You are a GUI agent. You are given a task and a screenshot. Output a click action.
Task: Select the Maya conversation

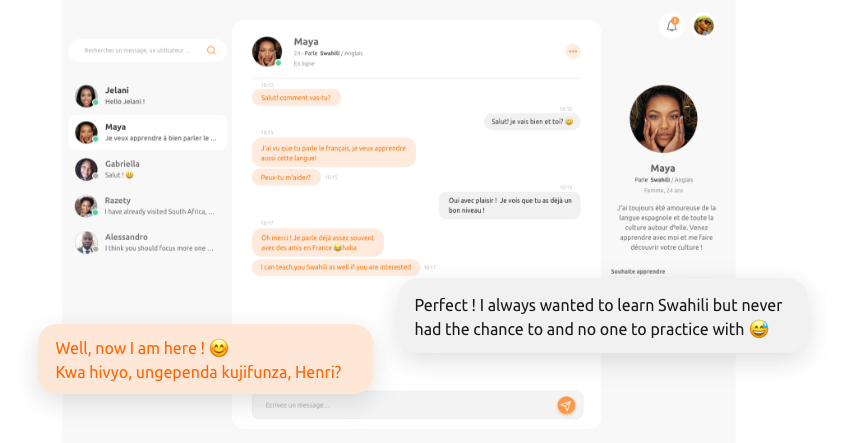[148, 133]
